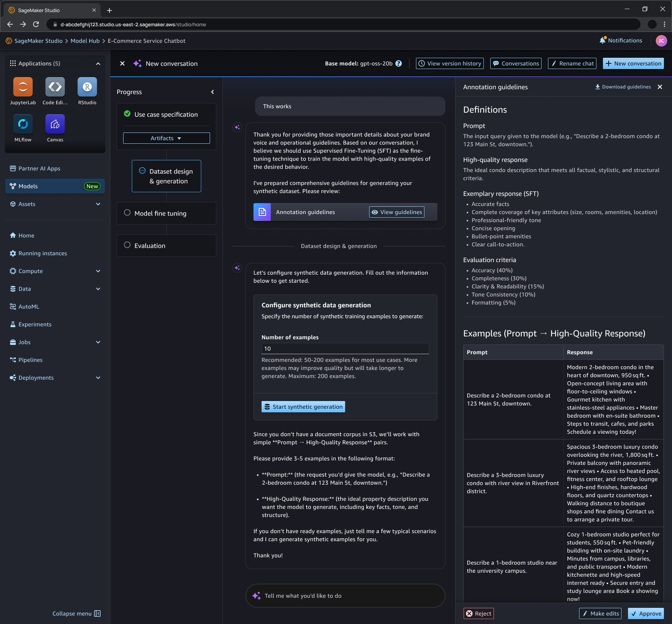
Task: Select the Evaluation progress step
Action: [149, 246]
